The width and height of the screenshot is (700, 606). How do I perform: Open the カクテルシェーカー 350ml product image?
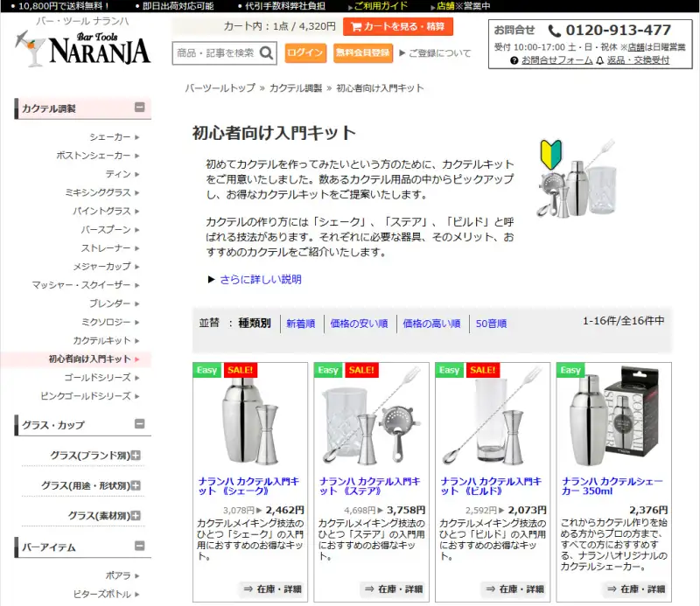614,417
